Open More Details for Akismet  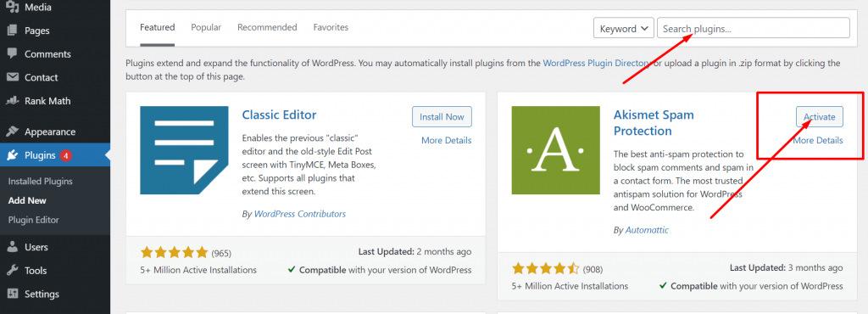pos(818,140)
